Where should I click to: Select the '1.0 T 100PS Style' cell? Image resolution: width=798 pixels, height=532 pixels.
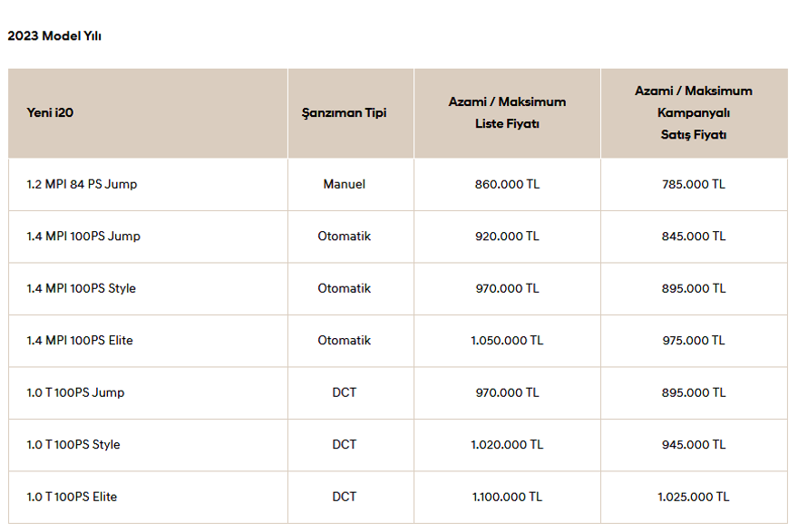click(73, 444)
